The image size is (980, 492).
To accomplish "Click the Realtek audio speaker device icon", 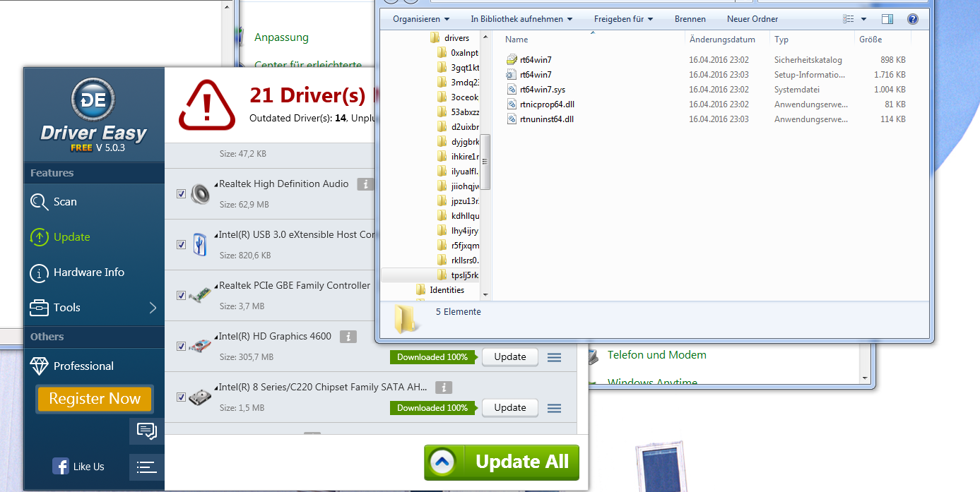I will [201, 193].
